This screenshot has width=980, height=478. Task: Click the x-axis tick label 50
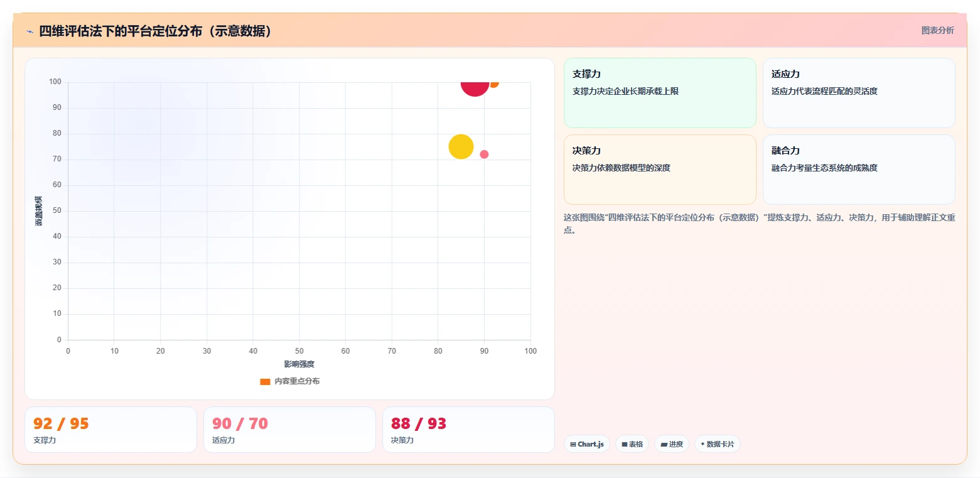point(299,351)
